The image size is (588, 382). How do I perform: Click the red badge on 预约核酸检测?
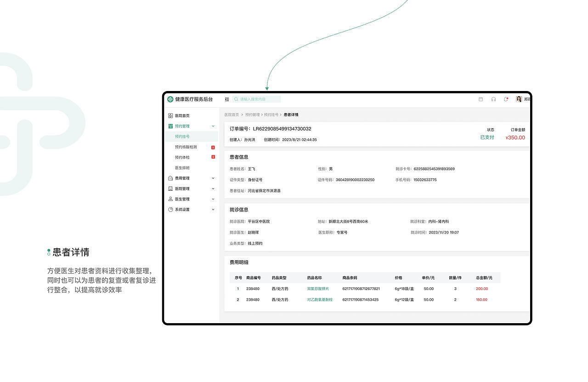pyautogui.click(x=212, y=147)
